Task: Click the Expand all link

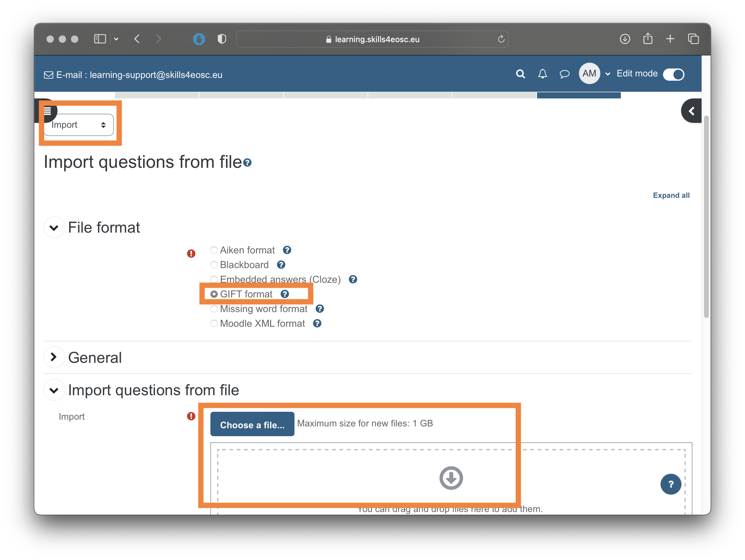Action: click(x=671, y=195)
